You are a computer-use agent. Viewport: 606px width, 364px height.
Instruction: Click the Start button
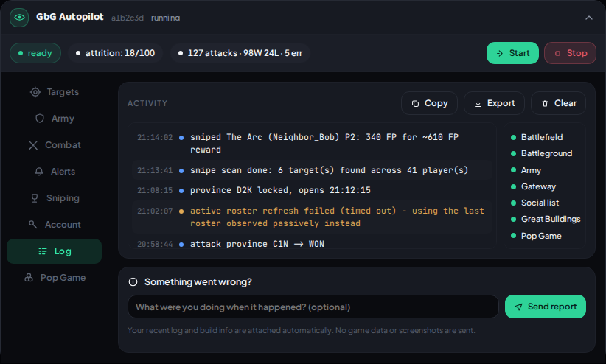click(x=512, y=53)
